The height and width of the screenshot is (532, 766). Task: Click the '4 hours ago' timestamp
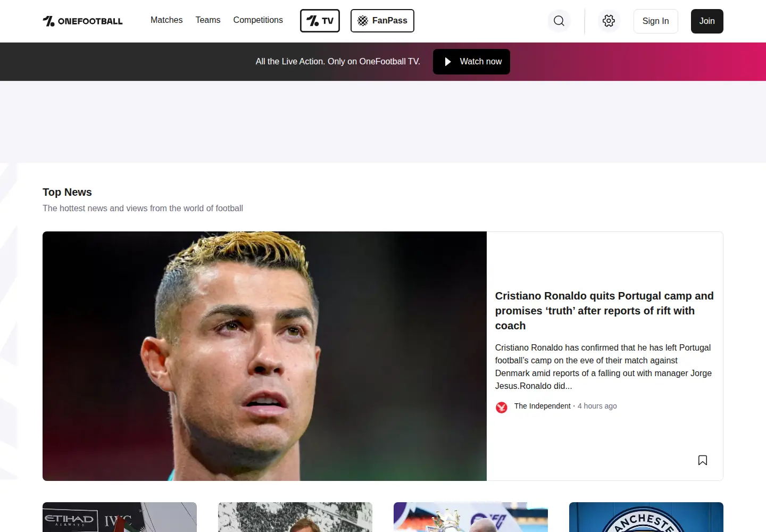pos(597,406)
